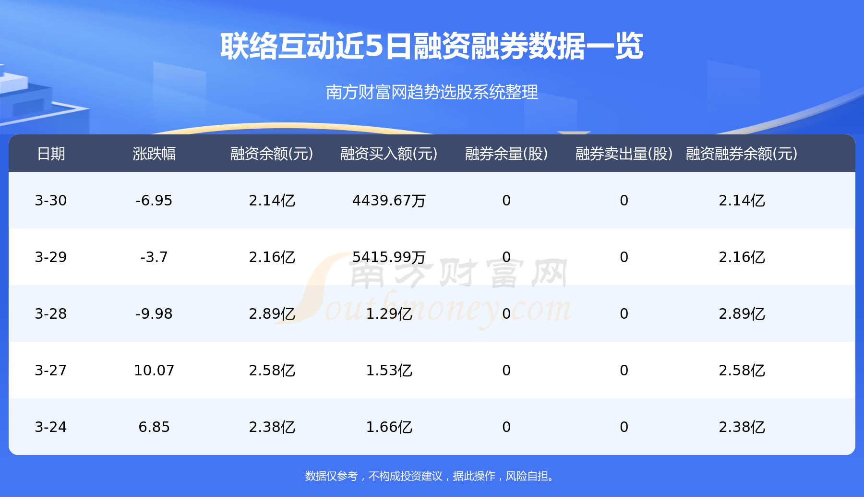
Task: Select the date cell 3-30
Action: 51,200
